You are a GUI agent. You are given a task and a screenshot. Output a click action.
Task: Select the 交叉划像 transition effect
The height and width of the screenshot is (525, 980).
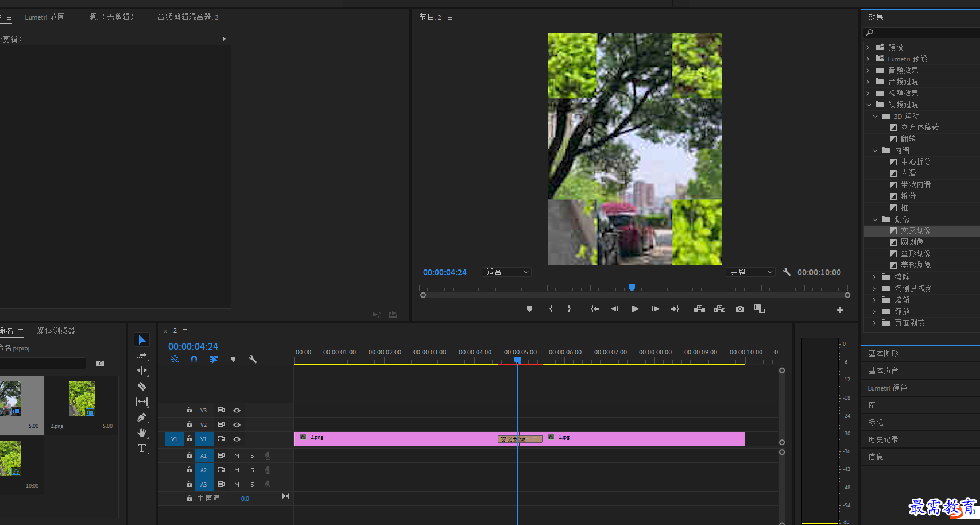[x=916, y=231]
